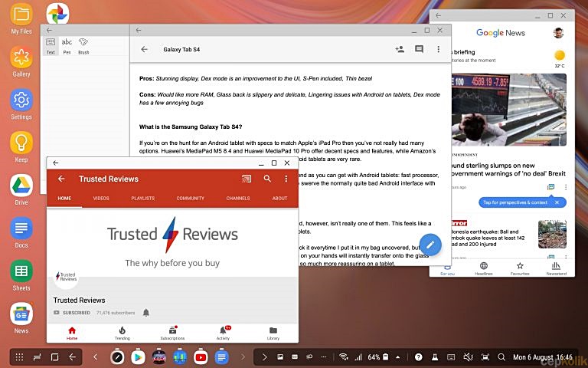Viewport: 588px width, 368px height.
Task: Switch to the PLAYLISTS tab
Action: 143,199
